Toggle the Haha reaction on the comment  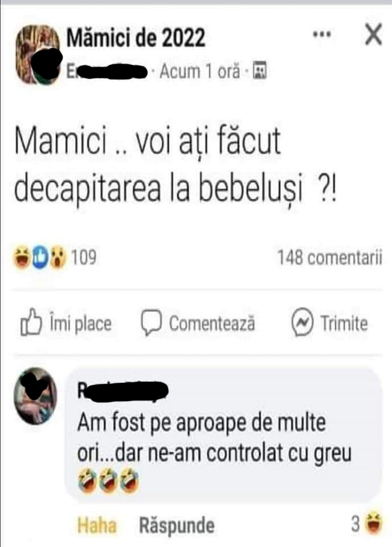click(97, 525)
